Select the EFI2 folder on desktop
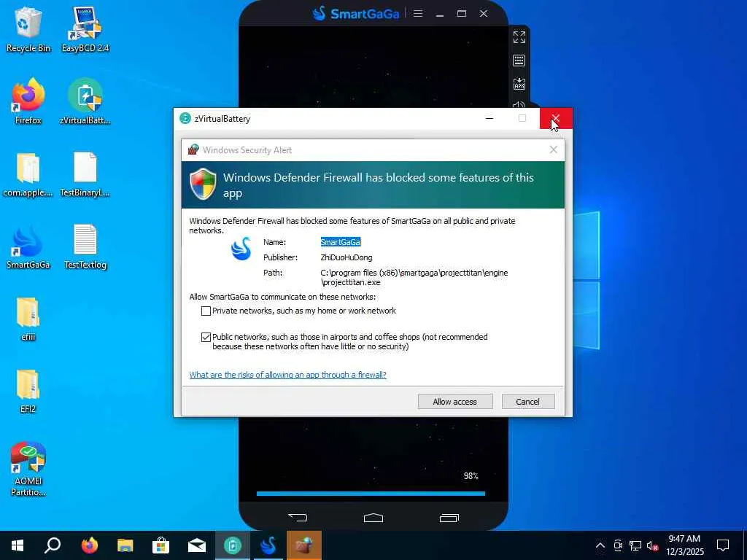Screen dimensions: 747x560 [28, 392]
